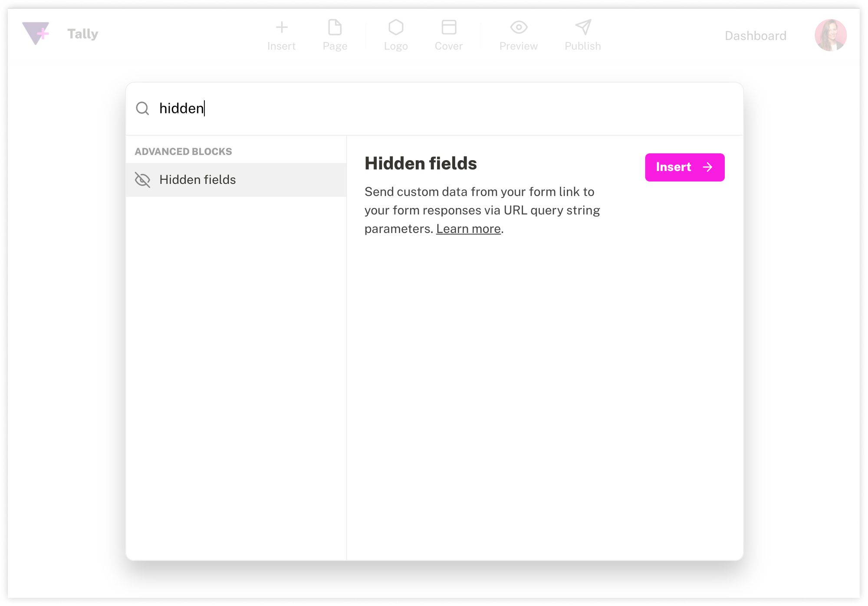Open the Learn more link
Viewport: 868px width, 606px height.
click(468, 229)
